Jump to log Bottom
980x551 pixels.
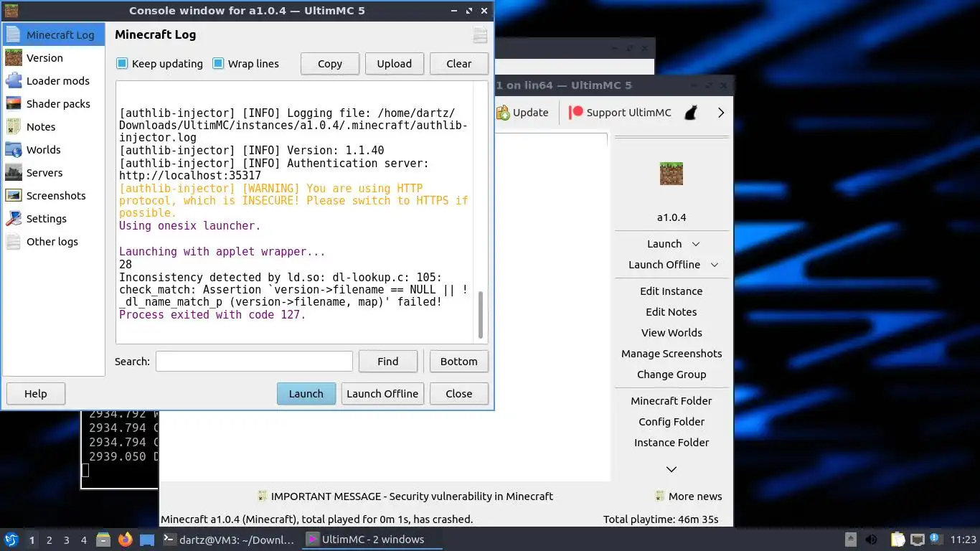click(459, 361)
